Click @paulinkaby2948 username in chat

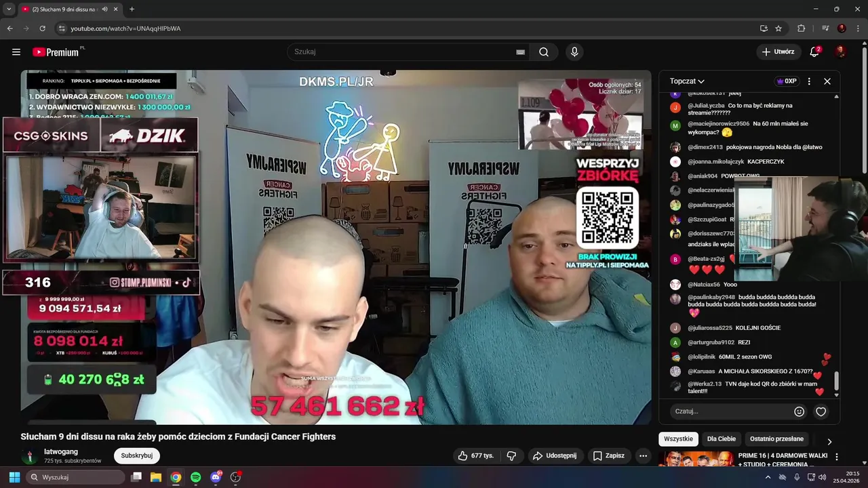(x=711, y=297)
